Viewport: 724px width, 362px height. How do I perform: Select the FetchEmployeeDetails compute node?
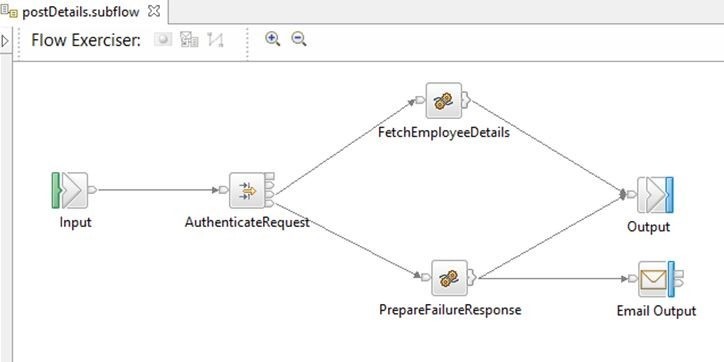(443, 101)
